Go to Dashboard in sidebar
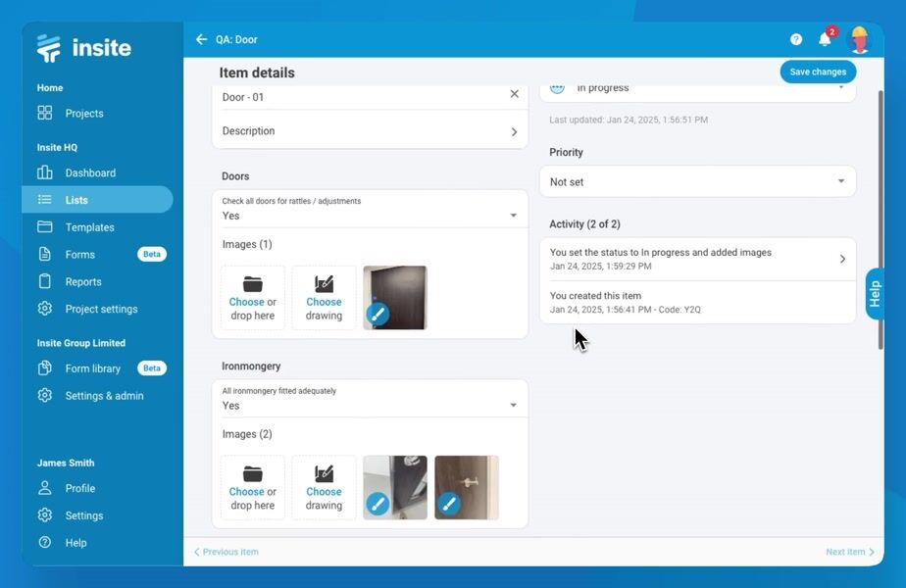Image resolution: width=906 pixels, height=588 pixels. tap(90, 172)
